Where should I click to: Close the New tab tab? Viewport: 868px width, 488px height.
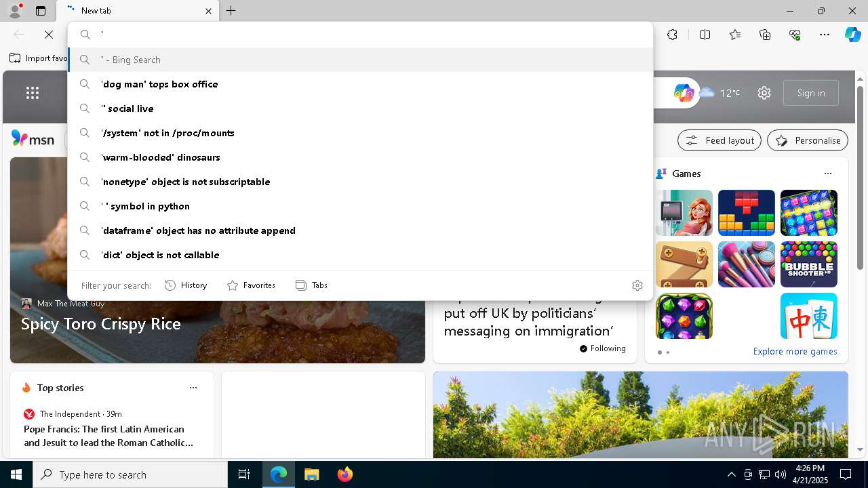pyautogui.click(x=208, y=11)
